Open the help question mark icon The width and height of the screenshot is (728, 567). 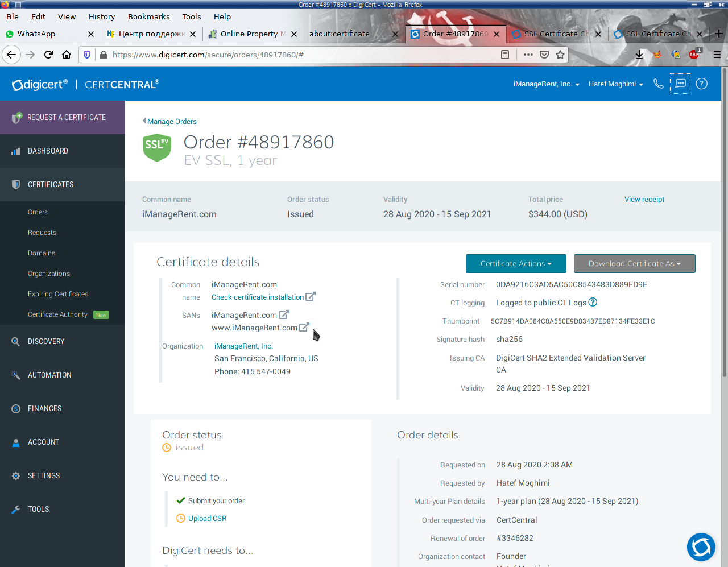[702, 84]
